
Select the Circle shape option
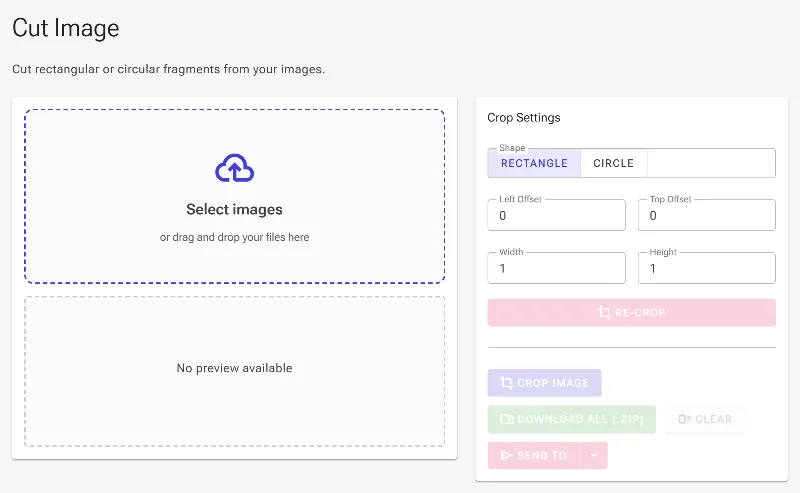pos(613,163)
